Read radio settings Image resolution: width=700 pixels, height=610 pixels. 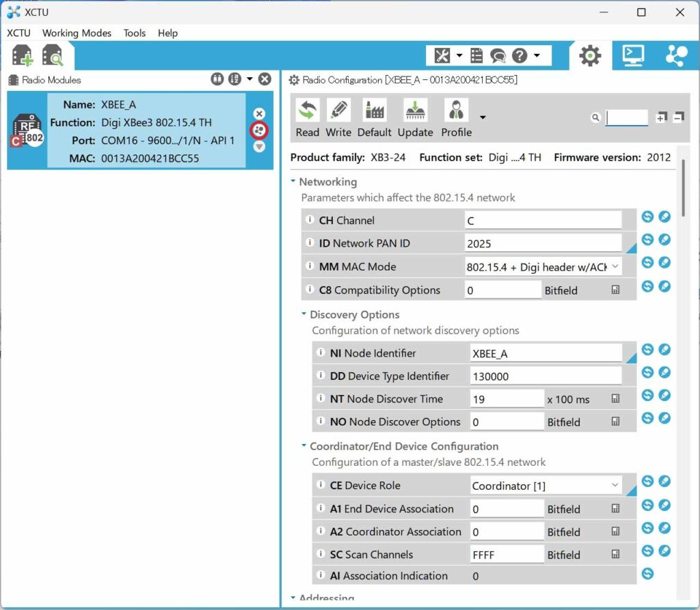click(x=308, y=118)
